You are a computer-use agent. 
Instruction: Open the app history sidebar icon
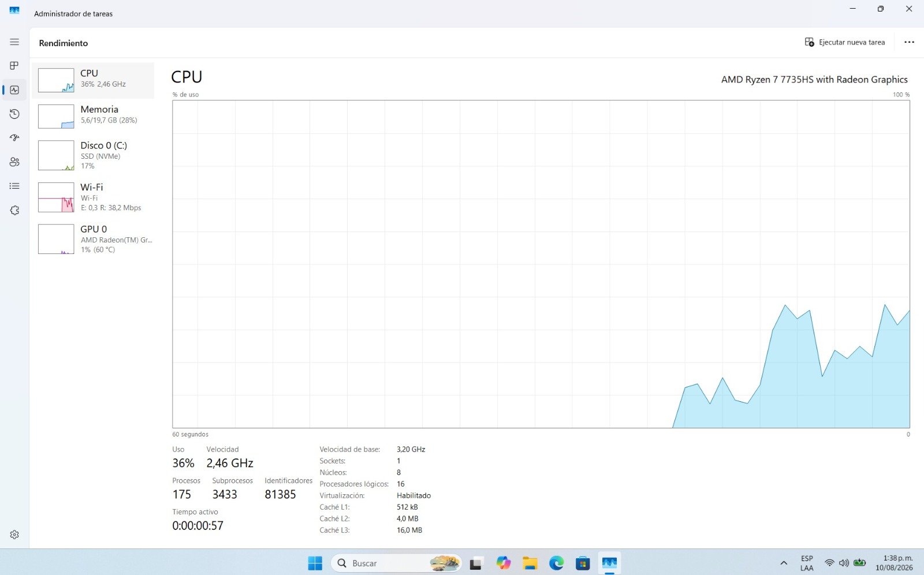14,114
